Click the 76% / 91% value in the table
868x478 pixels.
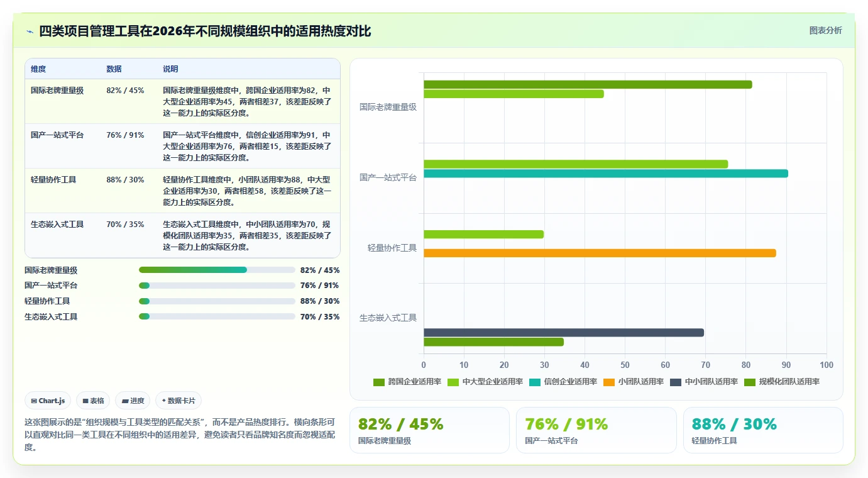tap(126, 135)
